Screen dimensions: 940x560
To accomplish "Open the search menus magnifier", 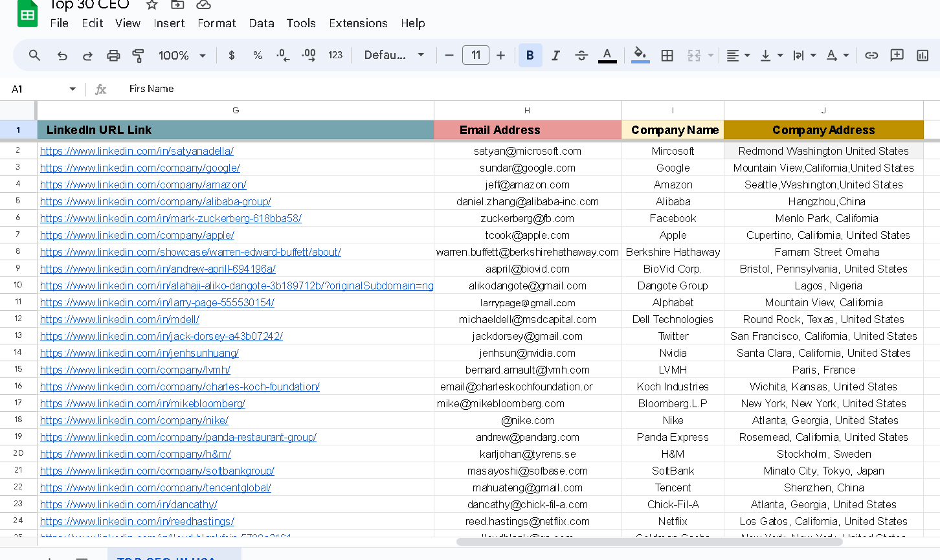I will [35, 56].
